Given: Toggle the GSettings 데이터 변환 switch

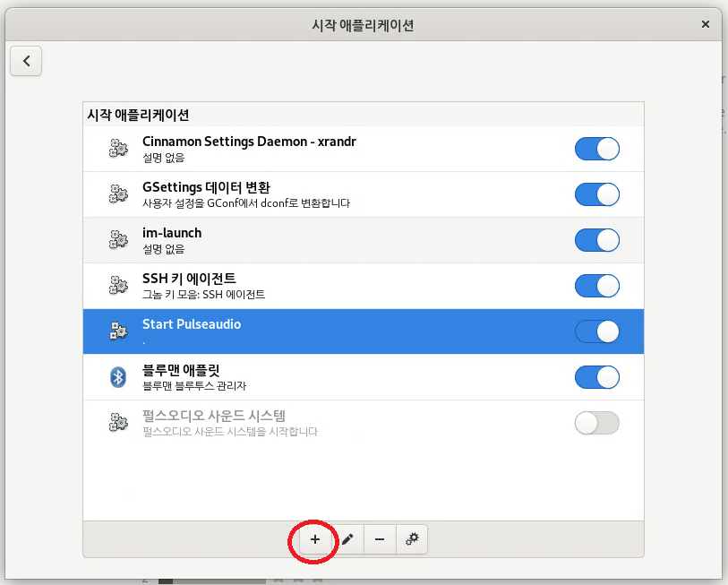Looking at the screenshot, I should point(597,194).
